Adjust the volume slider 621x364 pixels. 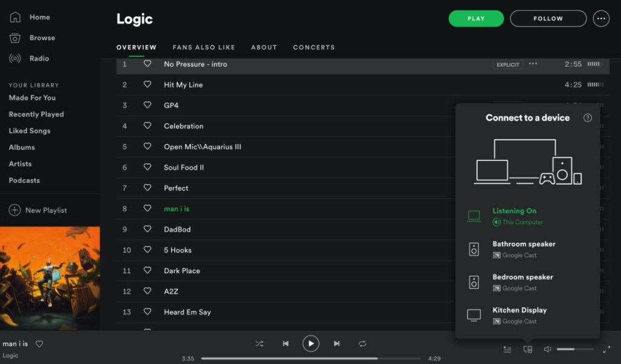pos(575,349)
